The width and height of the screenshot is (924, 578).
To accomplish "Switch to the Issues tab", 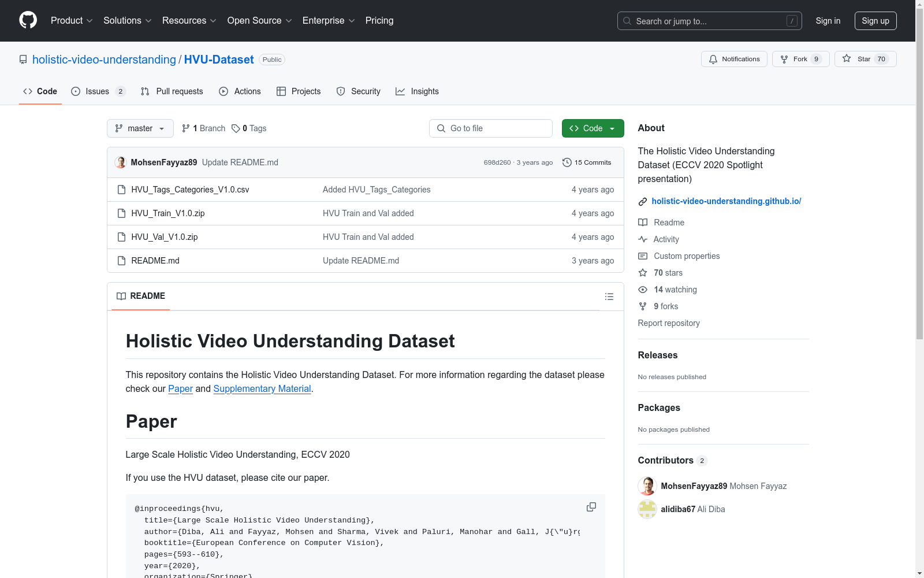I will click(x=98, y=91).
